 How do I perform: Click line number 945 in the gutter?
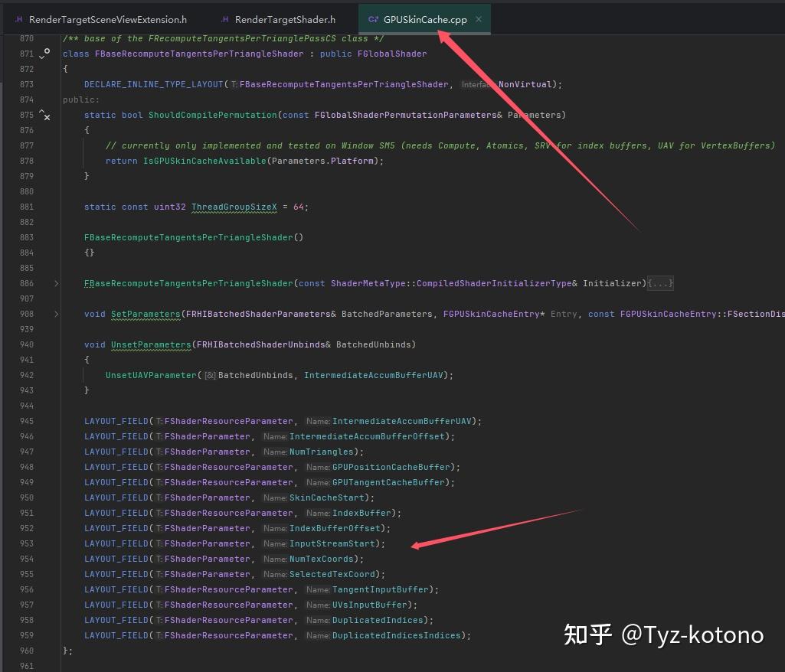click(27, 421)
